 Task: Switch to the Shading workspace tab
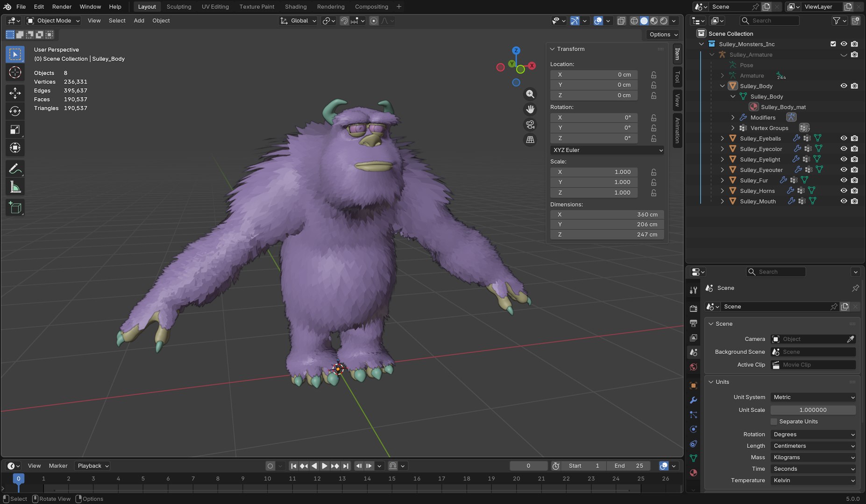pos(296,7)
